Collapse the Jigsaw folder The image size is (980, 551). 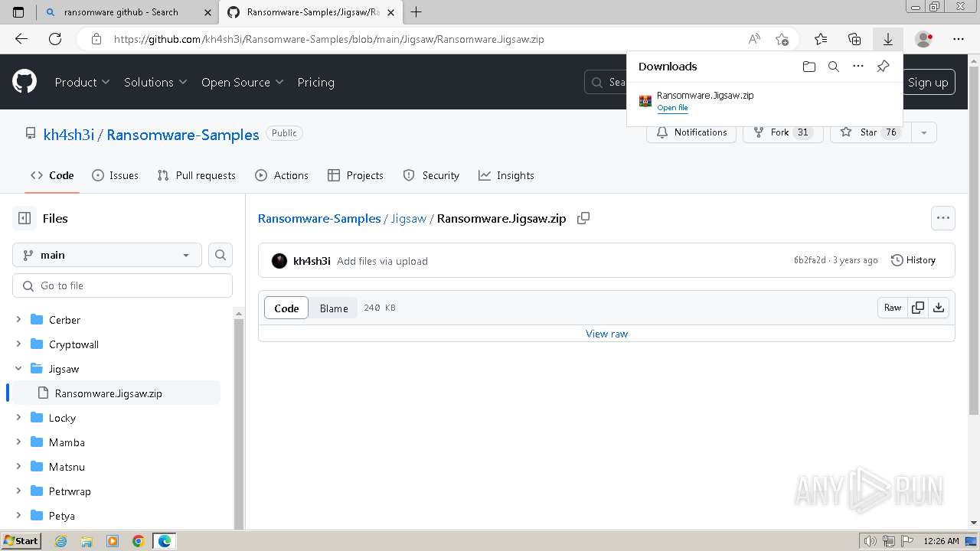(18, 369)
